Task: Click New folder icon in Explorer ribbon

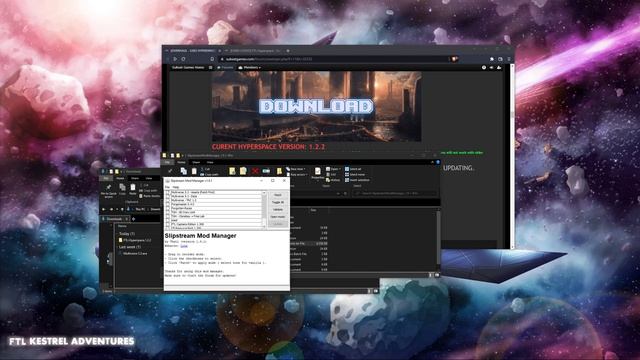Action: click(280, 171)
